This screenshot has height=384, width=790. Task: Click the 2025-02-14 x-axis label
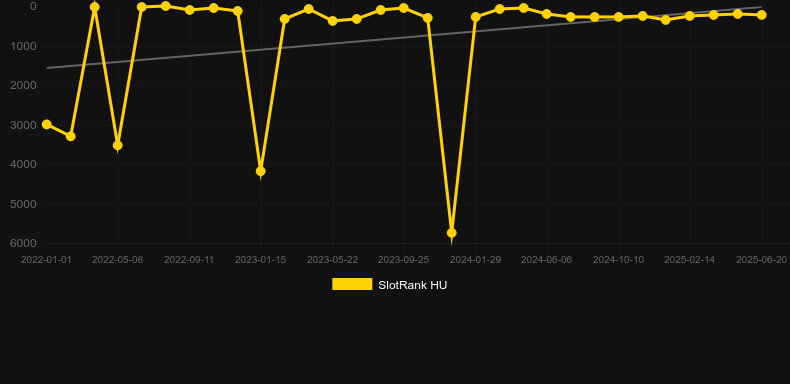click(689, 260)
